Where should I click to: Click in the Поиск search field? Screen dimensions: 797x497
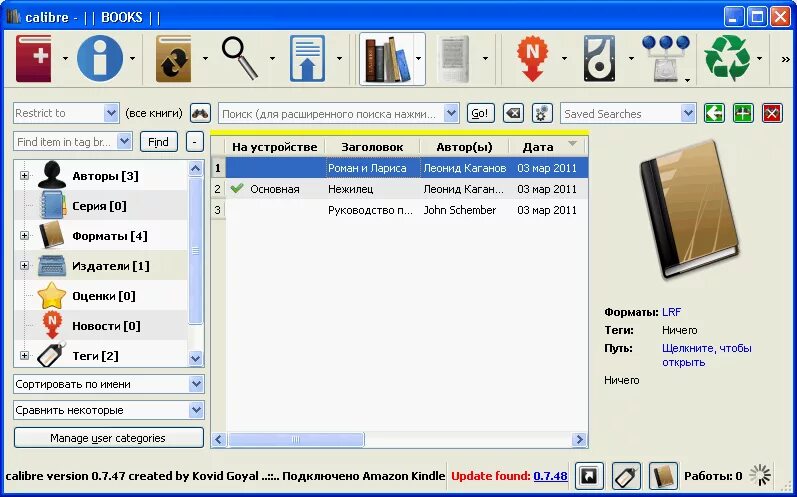(332, 113)
